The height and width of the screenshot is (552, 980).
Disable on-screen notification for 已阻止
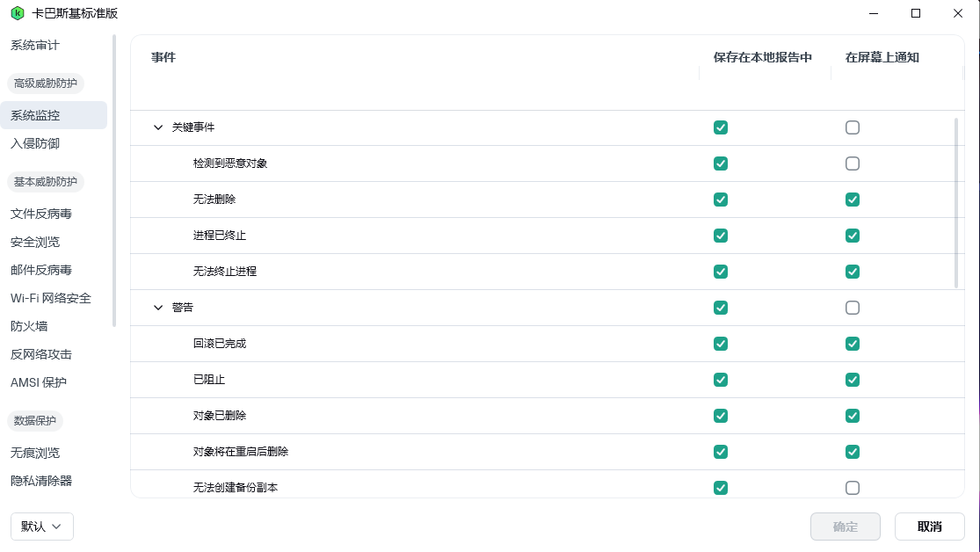click(853, 380)
